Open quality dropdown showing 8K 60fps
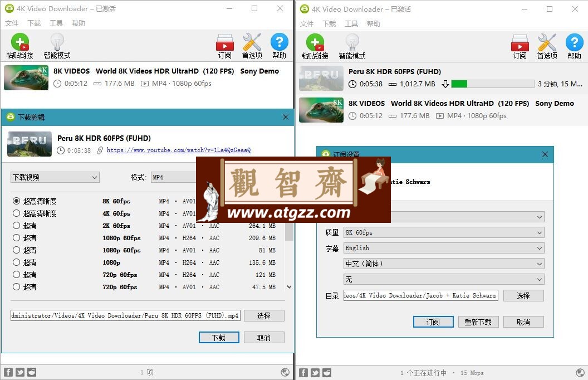The height and width of the screenshot is (380, 588). pos(444,232)
